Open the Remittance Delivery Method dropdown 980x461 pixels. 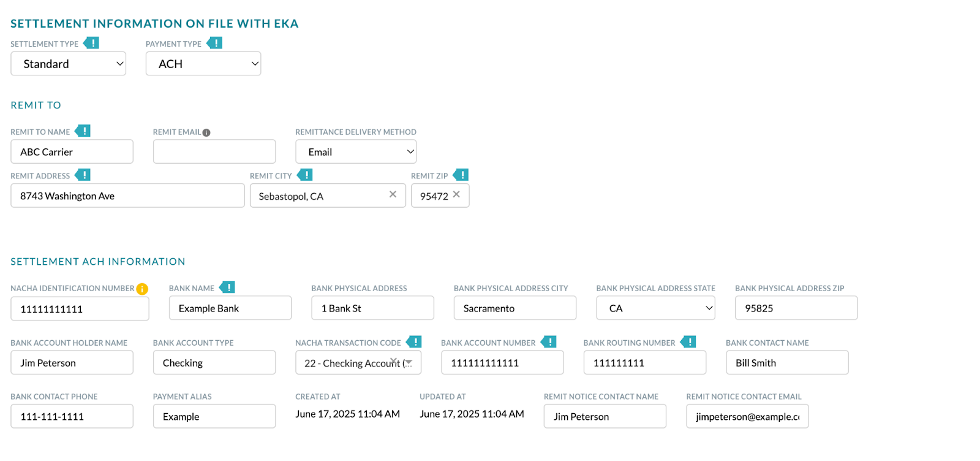356,151
